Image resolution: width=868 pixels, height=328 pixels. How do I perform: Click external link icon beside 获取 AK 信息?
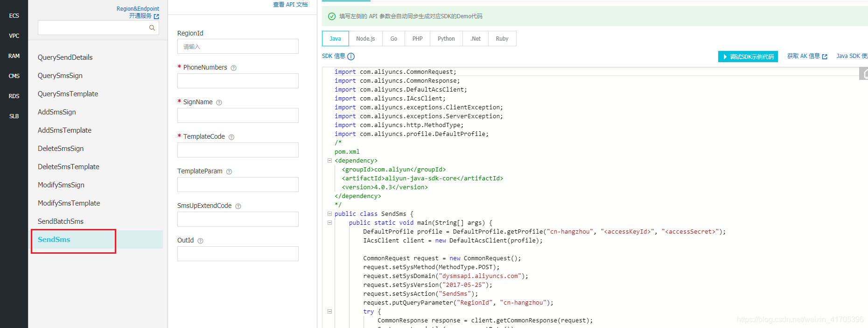tap(825, 57)
